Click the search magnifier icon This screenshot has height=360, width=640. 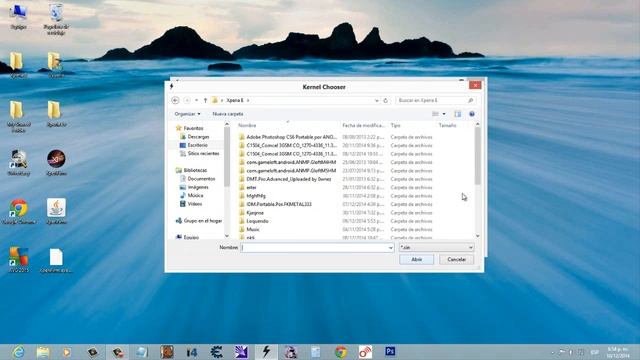pyautogui.click(x=470, y=100)
